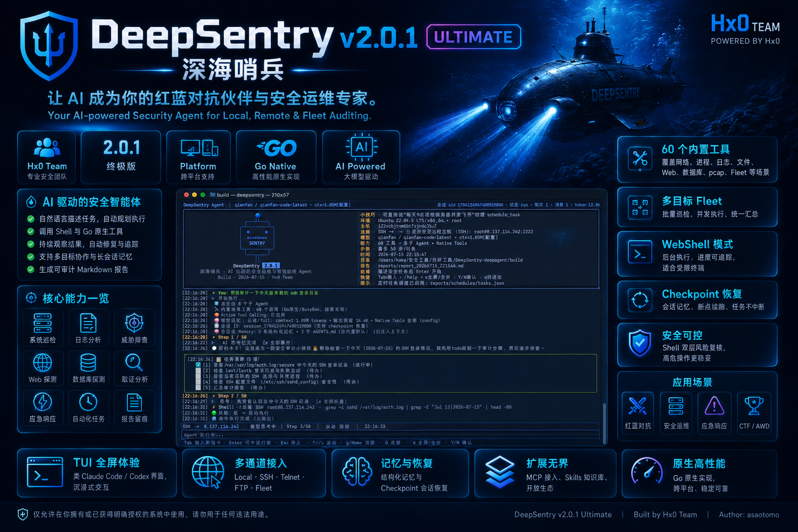Click report path reports/report_20260715_221546.md

pyautogui.click(x=421, y=265)
